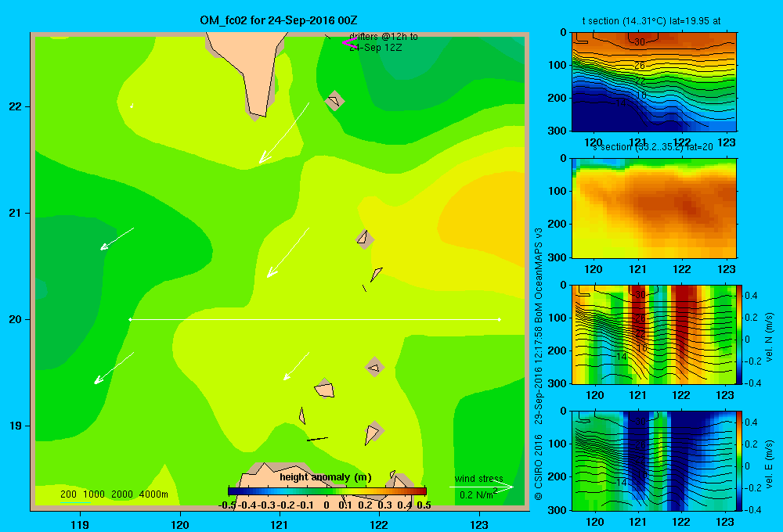Click the 'vel. E (m/s)' axis label

coord(769,464)
